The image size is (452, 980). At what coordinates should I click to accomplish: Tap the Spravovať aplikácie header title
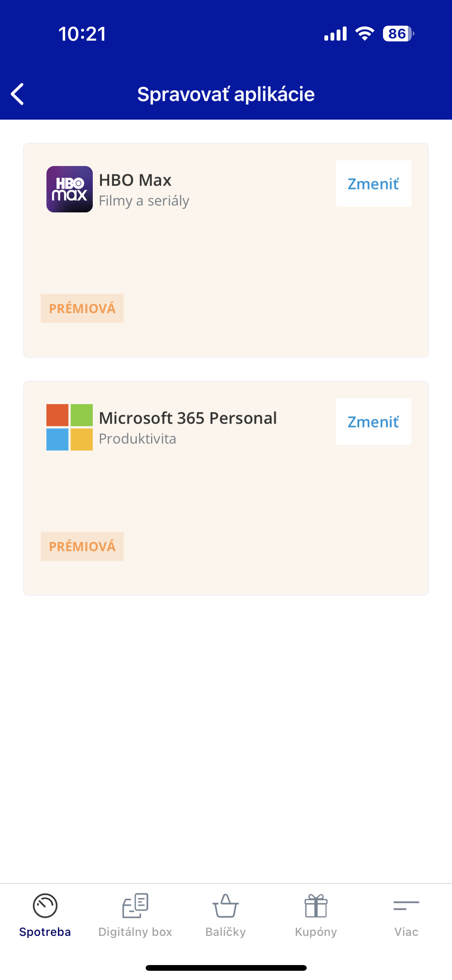[x=226, y=94]
